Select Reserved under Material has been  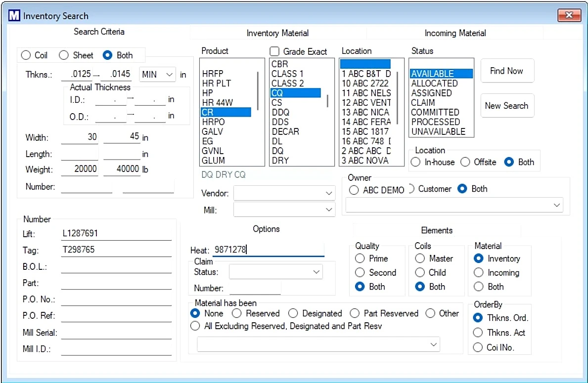[236, 313]
